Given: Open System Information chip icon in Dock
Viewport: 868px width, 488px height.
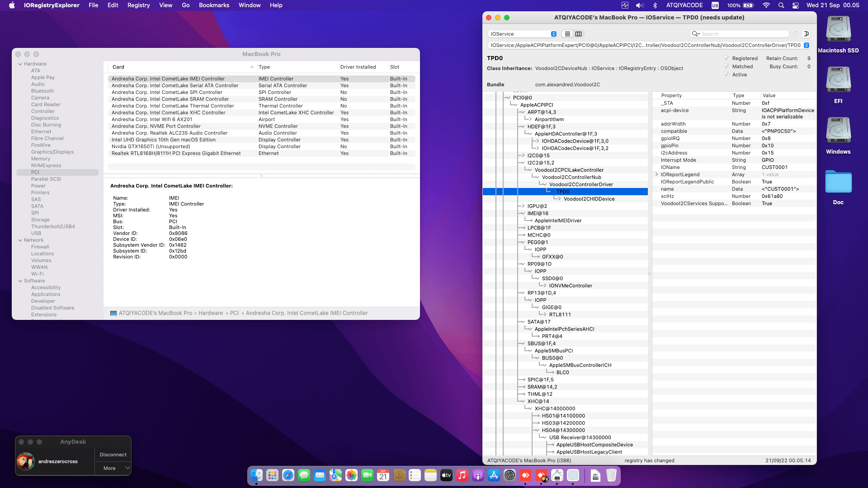Looking at the screenshot, I should [x=557, y=475].
